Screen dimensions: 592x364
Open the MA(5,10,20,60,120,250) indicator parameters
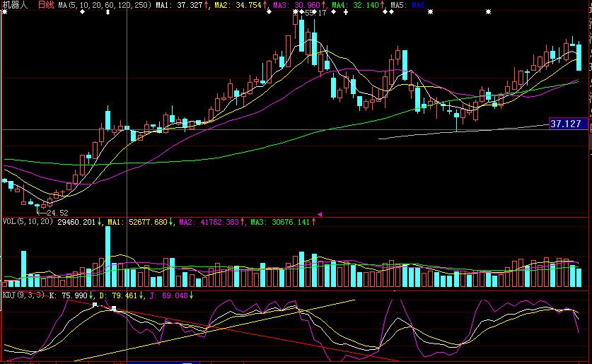105,5
